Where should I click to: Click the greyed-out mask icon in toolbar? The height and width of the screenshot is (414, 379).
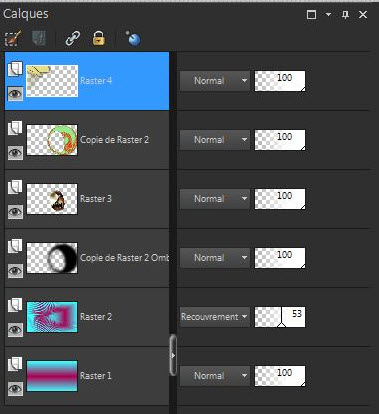tap(39, 38)
